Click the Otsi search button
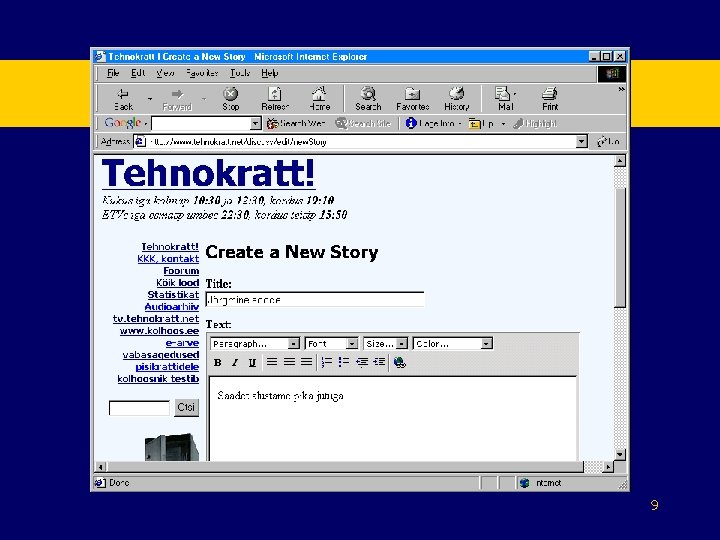 (x=186, y=407)
